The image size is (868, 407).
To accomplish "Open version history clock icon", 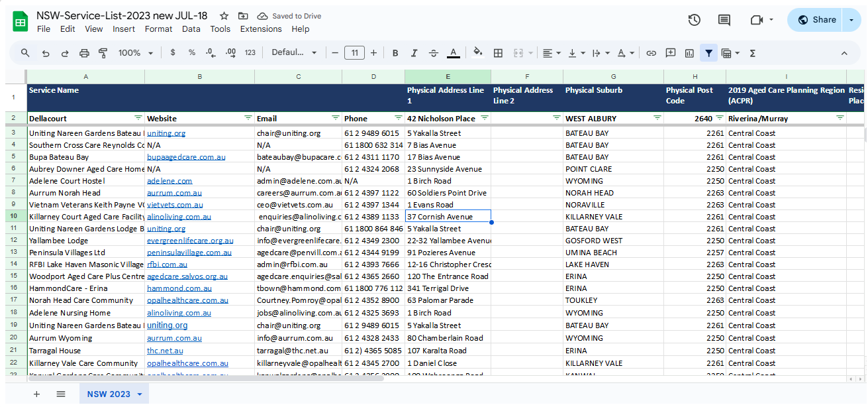I will 694,20.
